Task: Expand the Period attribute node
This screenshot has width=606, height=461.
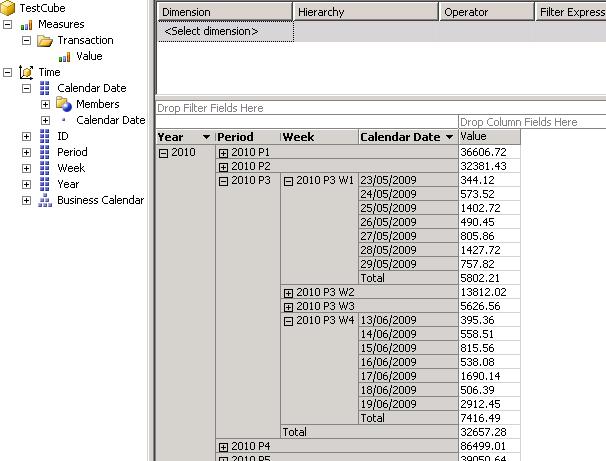Action: coord(26,153)
